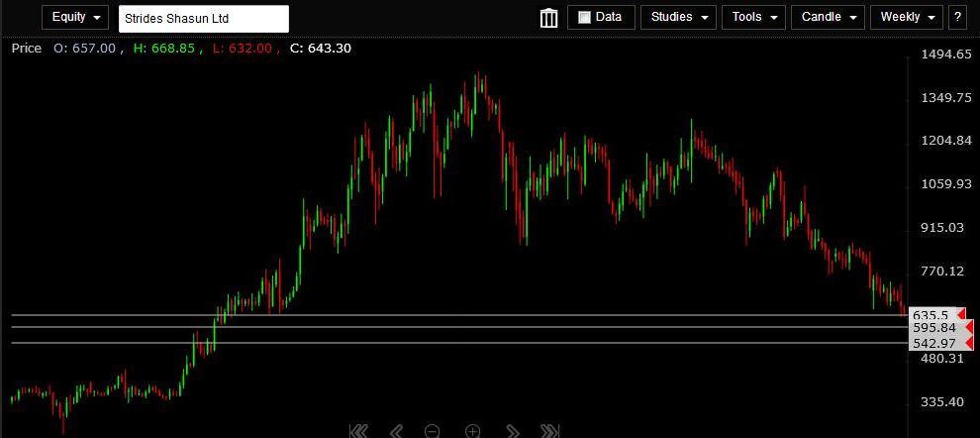
Task: Click red marker on 635.5 price line
Action: (x=960, y=315)
